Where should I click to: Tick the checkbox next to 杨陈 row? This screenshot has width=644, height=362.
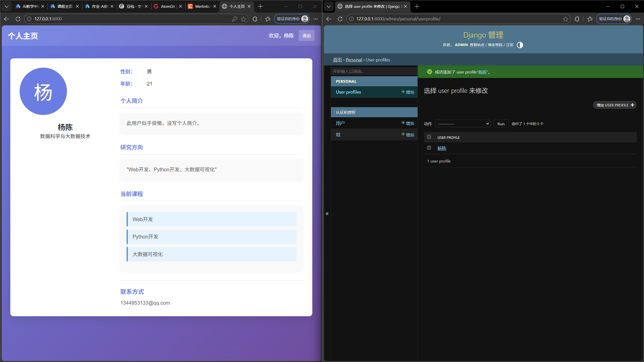(x=429, y=148)
